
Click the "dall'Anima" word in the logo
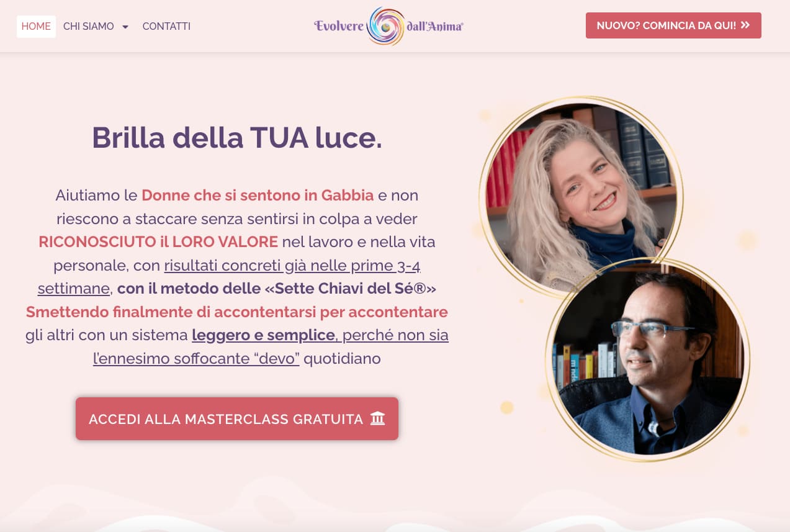pyautogui.click(x=436, y=26)
